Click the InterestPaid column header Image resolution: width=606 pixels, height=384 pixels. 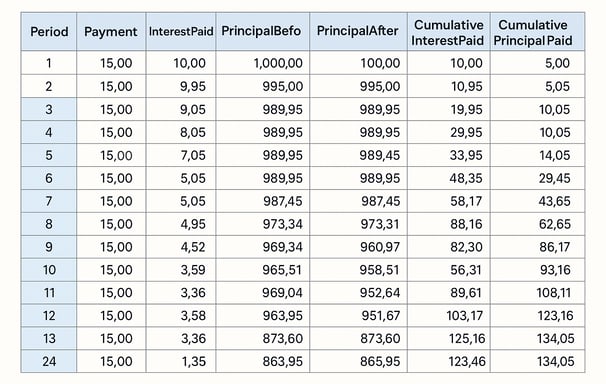coord(181,31)
